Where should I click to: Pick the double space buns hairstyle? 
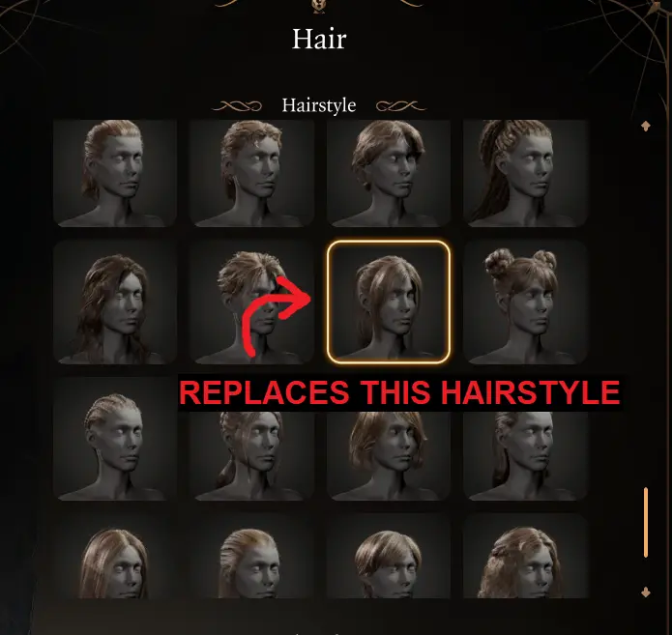tap(525, 303)
